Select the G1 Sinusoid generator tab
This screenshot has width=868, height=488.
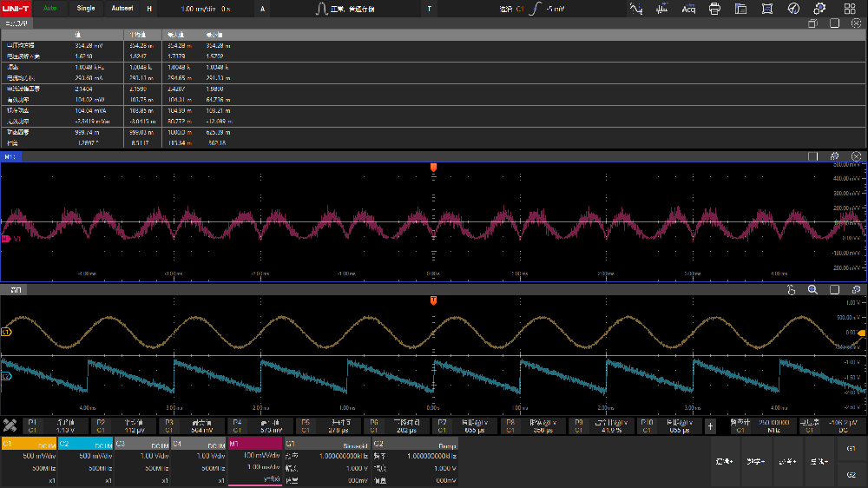[327, 444]
